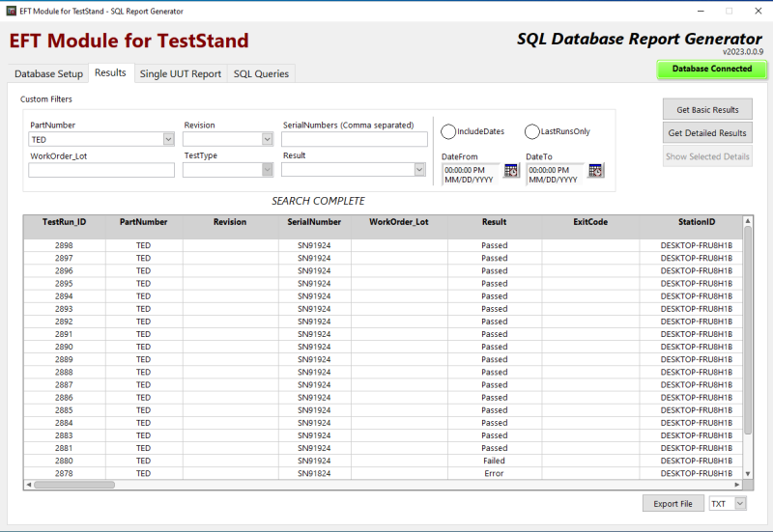Select TestRun_ID 2878 cell
Image resolution: width=773 pixels, height=532 pixels.
click(x=64, y=473)
